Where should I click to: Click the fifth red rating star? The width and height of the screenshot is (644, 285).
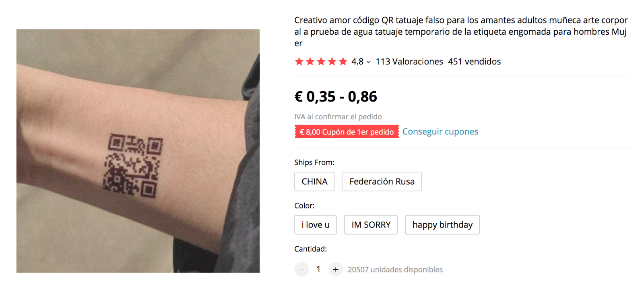[343, 62]
